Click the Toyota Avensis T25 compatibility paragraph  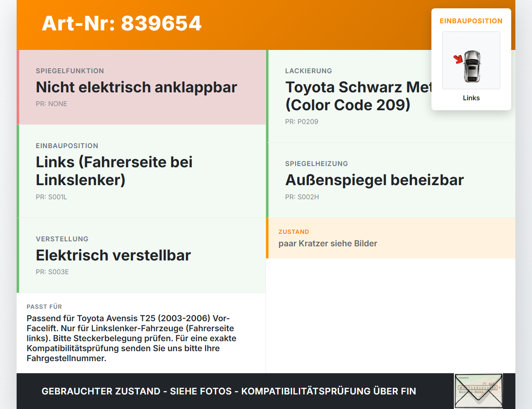[131, 338]
